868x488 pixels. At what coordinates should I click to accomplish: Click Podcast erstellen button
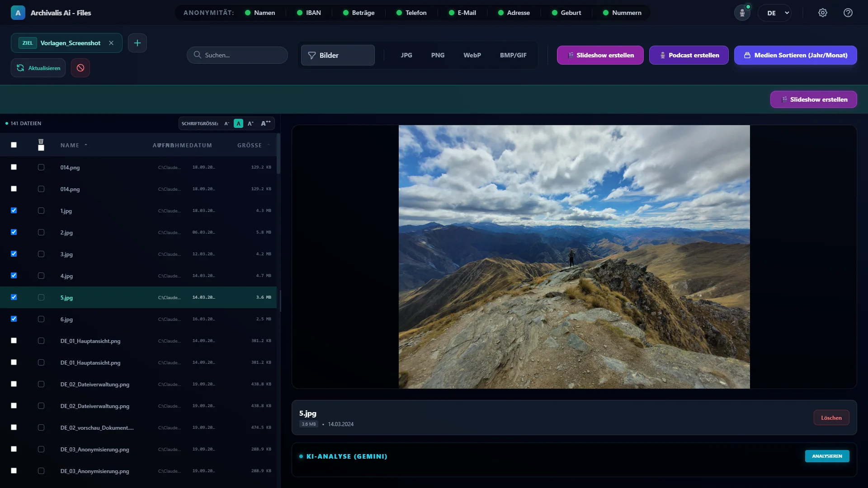(x=689, y=55)
